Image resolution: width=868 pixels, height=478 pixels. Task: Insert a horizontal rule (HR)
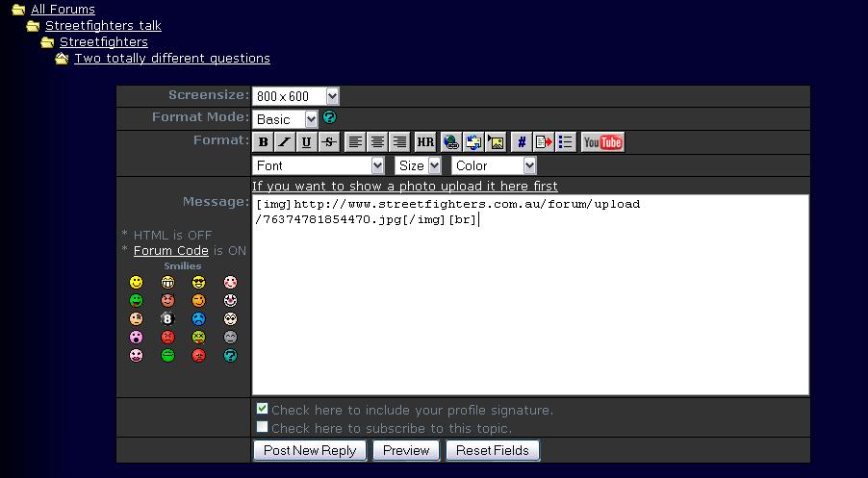click(424, 142)
